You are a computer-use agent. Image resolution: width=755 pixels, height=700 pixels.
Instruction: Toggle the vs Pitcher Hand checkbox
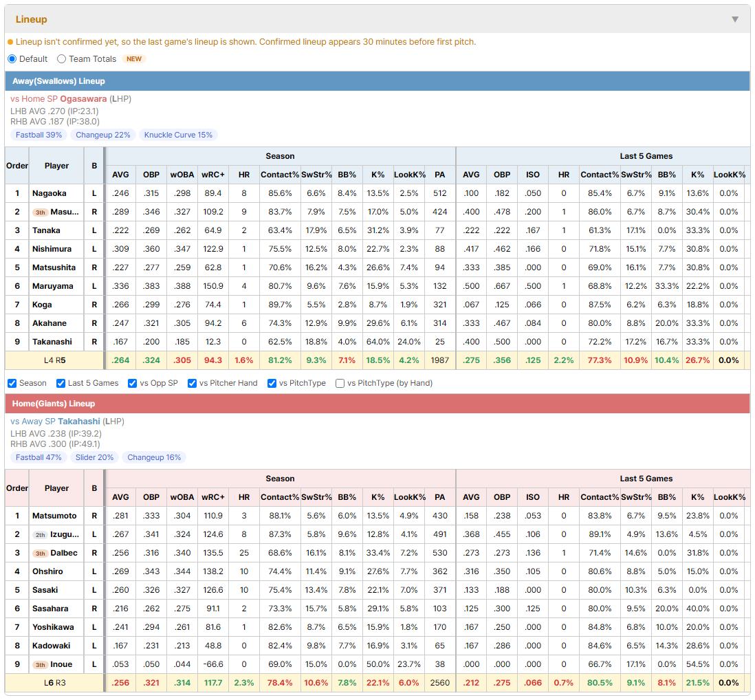(192, 383)
